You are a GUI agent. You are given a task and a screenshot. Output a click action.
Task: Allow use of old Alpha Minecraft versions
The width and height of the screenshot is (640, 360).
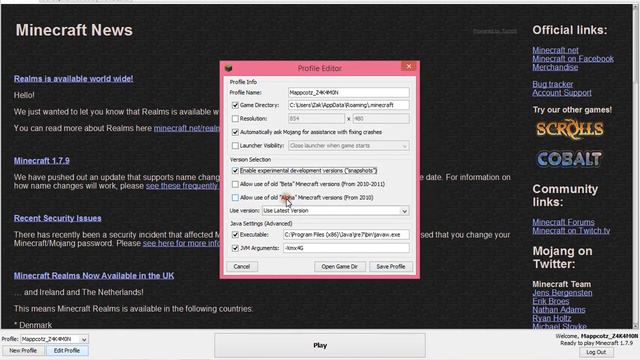pyautogui.click(x=235, y=198)
